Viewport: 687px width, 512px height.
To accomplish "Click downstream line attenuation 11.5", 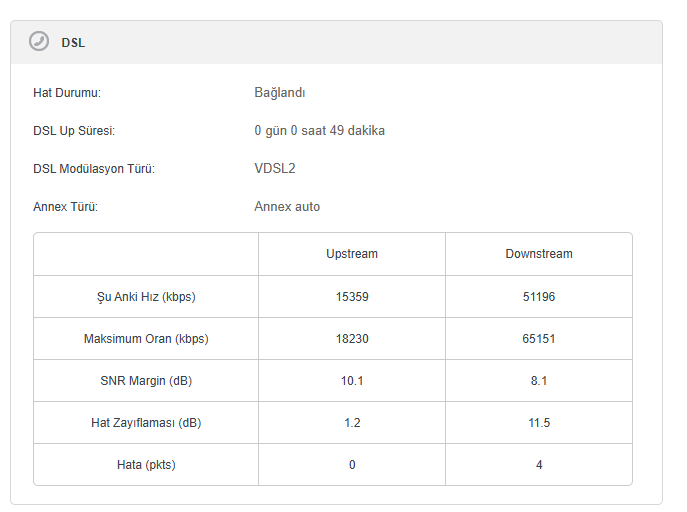I will click(x=539, y=423).
